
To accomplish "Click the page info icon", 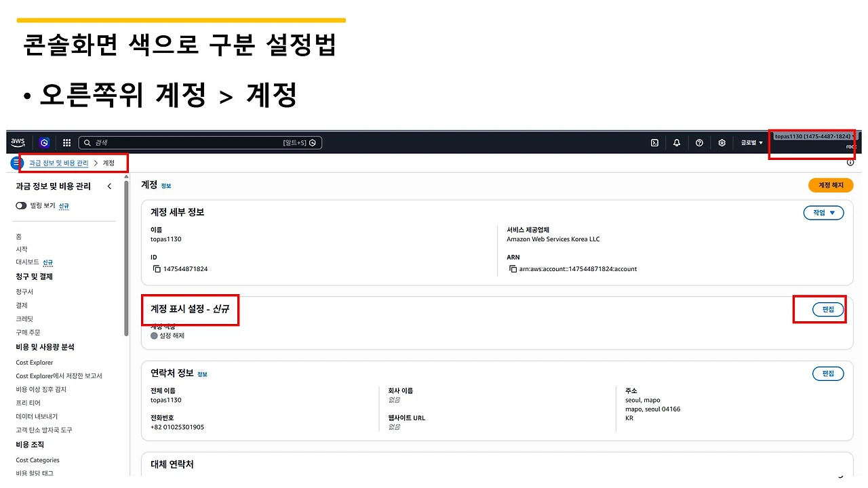I will [x=851, y=162].
